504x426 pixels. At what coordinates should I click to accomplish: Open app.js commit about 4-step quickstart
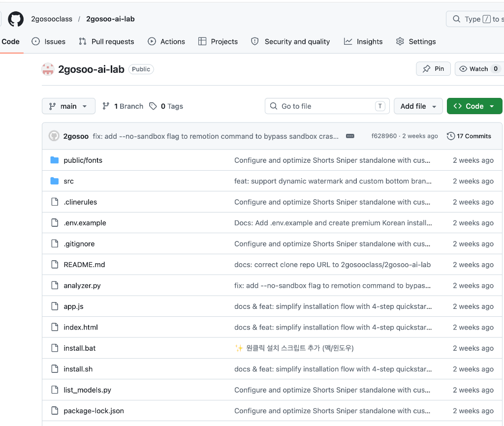[333, 306]
